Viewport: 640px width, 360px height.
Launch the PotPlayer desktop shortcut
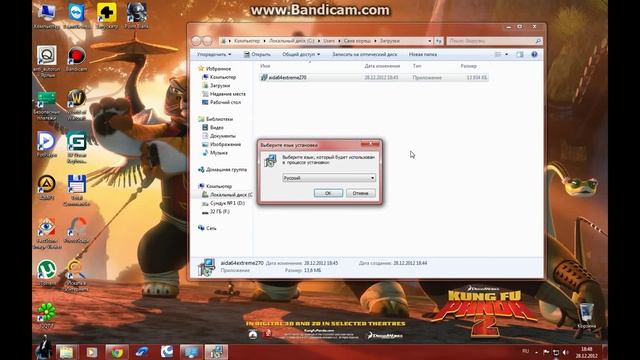coord(46,144)
